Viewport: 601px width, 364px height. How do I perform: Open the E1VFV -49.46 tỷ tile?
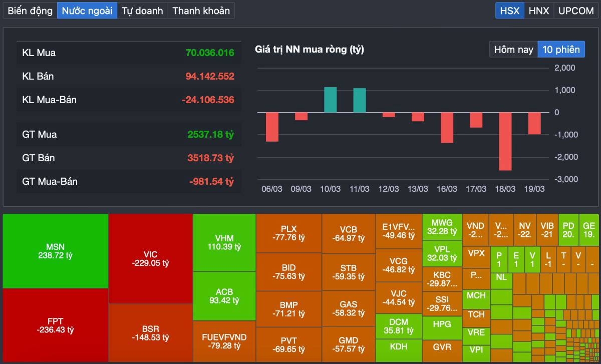[399, 231]
